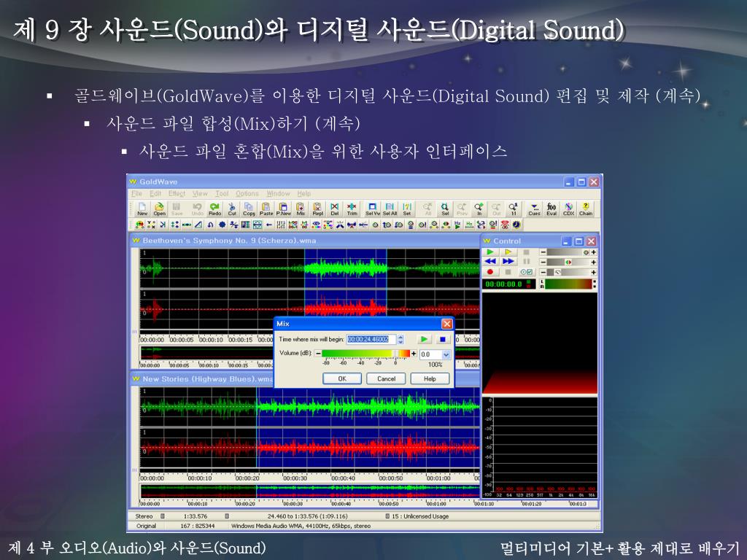Open the Effect menu
Viewport: 747px width, 560px height.
point(177,193)
